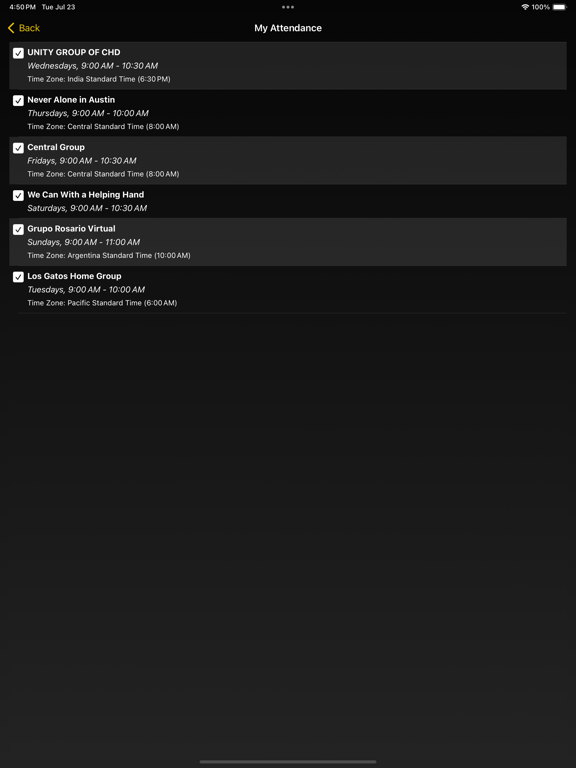This screenshot has width=576, height=768.
Task: Select Central Group Fridays schedule line
Action: 82,161
